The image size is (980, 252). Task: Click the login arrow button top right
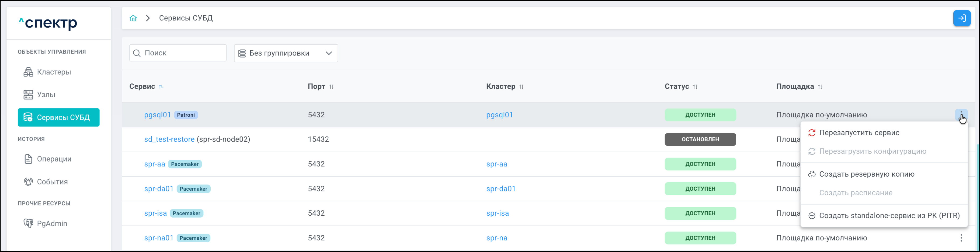[x=961, y=18]
